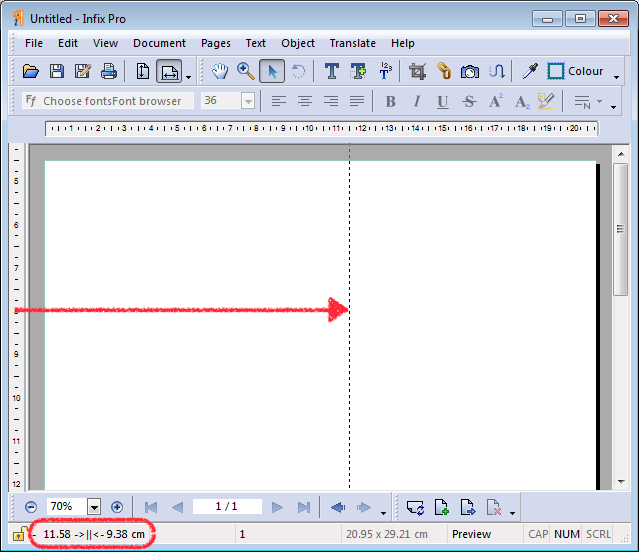Open the zoom percentage dropdown
The image size is (639, 552).
pyautogui.click(x=94, y=507)
